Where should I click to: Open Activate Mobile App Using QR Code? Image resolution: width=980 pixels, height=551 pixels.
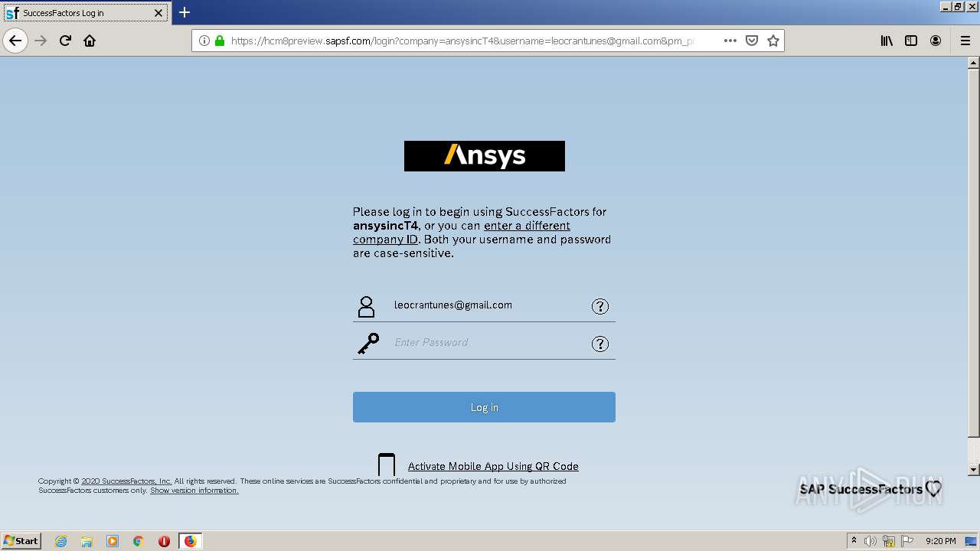[493, 466]
